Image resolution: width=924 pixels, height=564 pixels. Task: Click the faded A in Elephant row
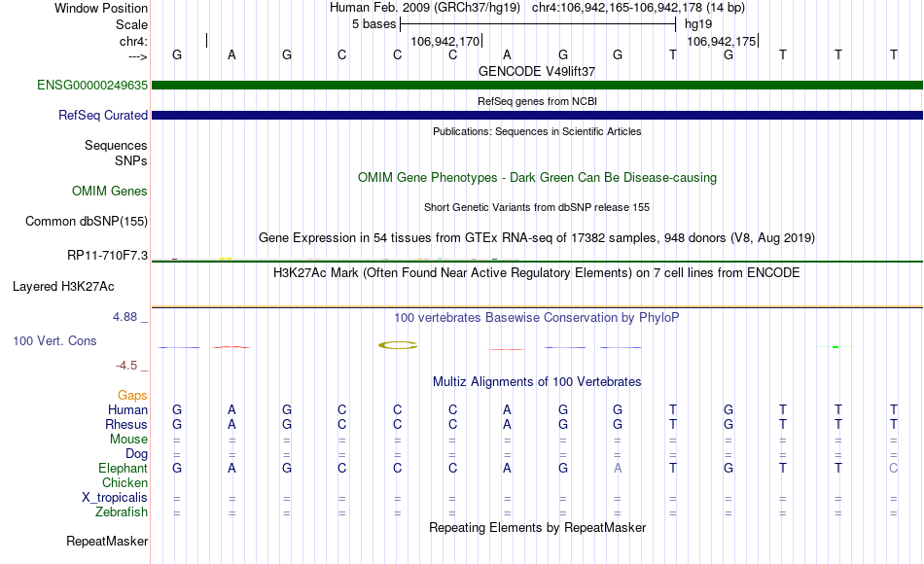(x=618, y=468)
